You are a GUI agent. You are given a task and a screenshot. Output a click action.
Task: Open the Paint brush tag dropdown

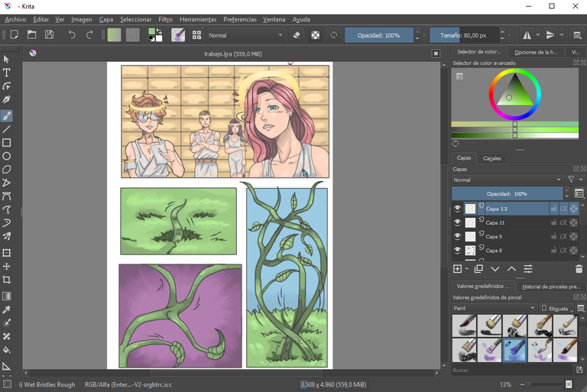[x=495, y=308]
